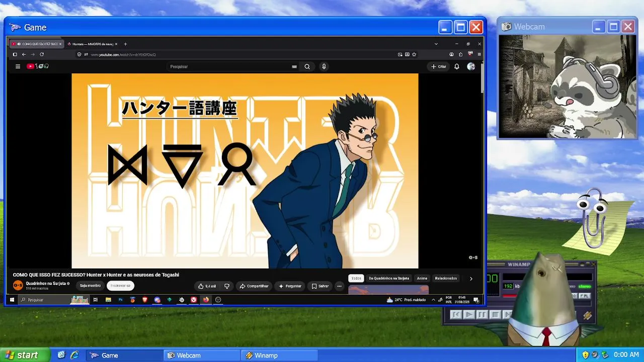The image size is (644, 362).
Task: Select the 'Da Quadrinhos na Sarjeta' filter chip
Action: [x=389, y=278]
